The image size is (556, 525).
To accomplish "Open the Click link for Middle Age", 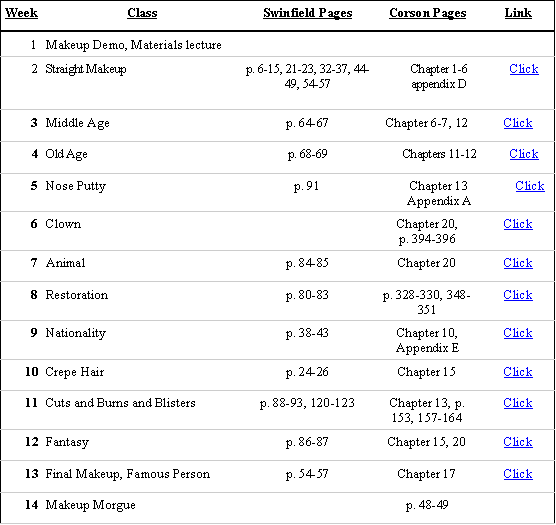I will (518, 123).
